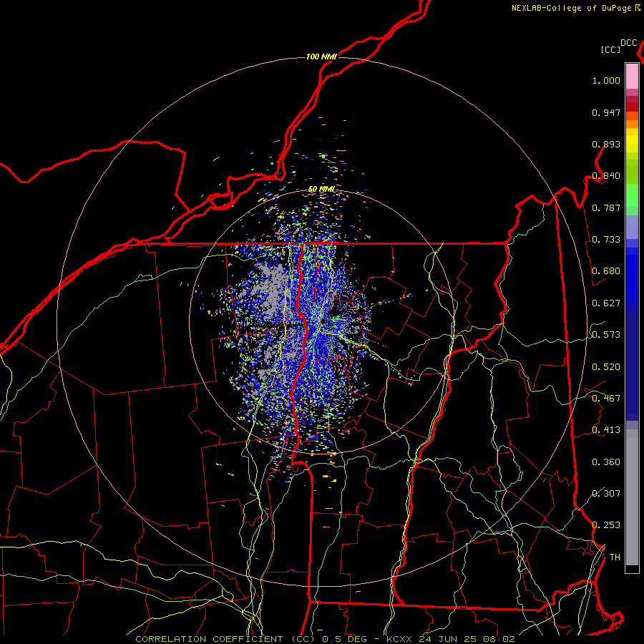Select the 0.947 legend value
Viewport: 644px width, 644px height.
[606, 112]
